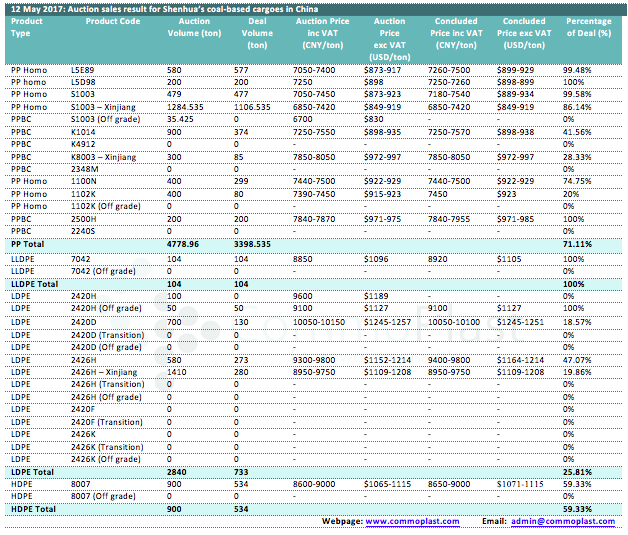
Task: Click the 3398.535 PP total deal volume
Action: click(x=264, y=243)
